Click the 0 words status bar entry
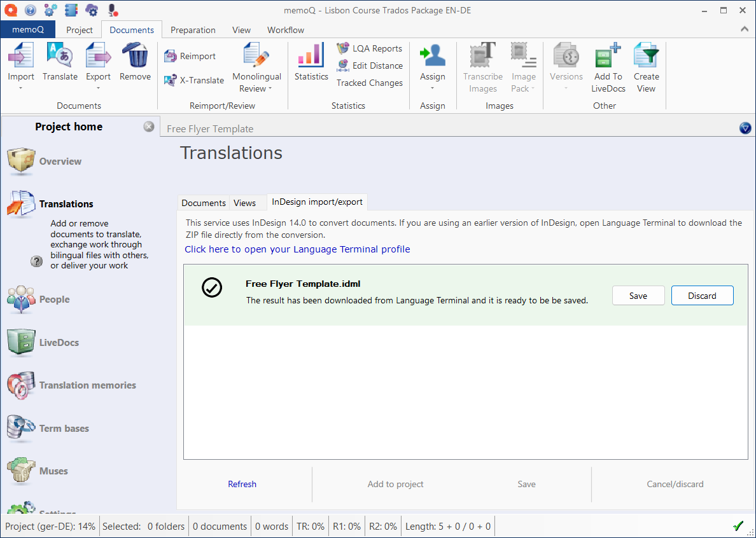 (x=272, y=527)
